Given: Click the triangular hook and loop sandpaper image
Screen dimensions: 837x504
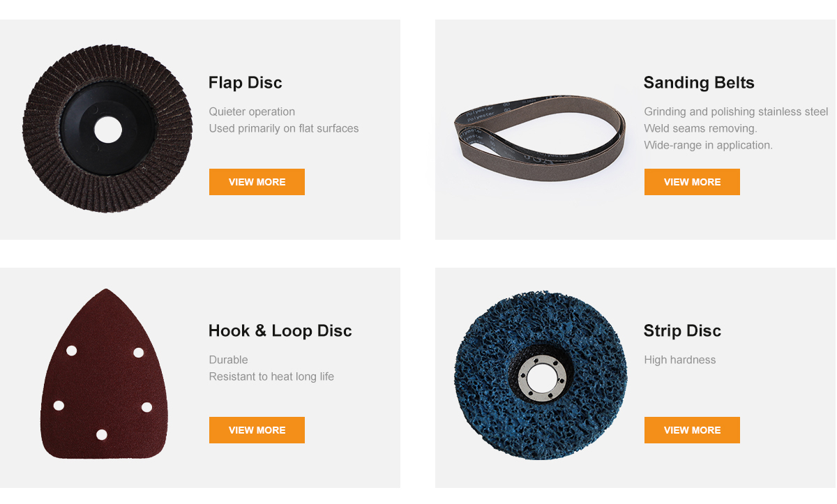Looking at the screenshot, I should tap(105, 374).
